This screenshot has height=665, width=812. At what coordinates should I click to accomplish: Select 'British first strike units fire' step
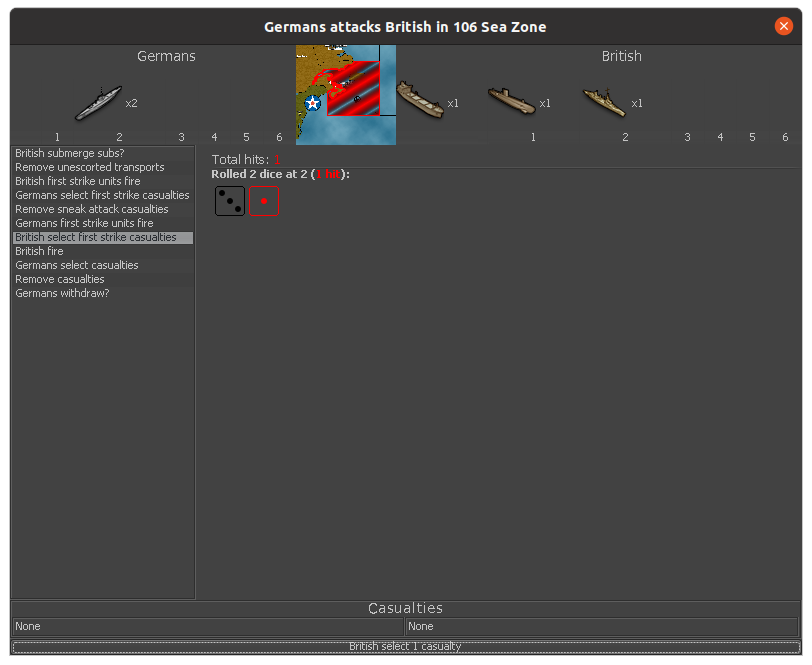[78, 181]
